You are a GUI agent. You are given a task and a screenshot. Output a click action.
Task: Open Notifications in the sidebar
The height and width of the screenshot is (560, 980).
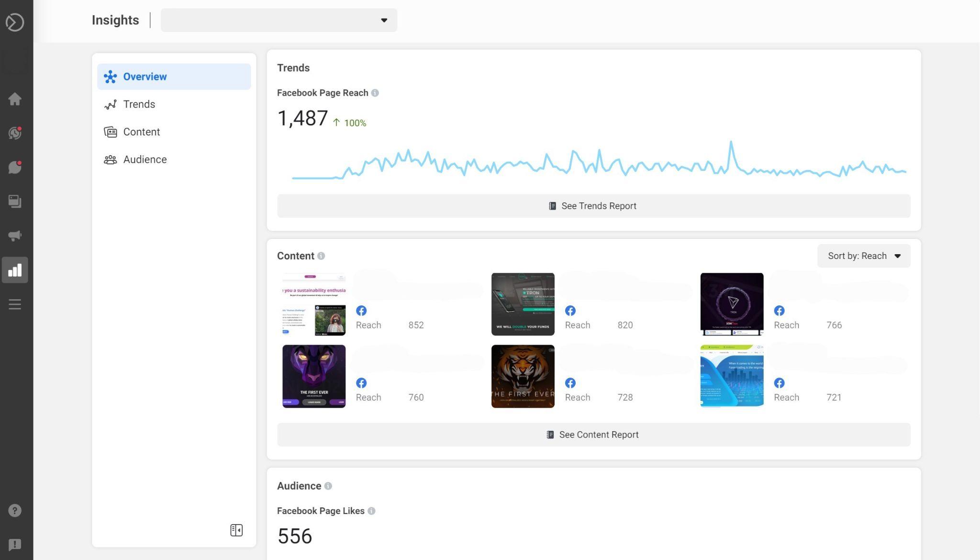15,133
